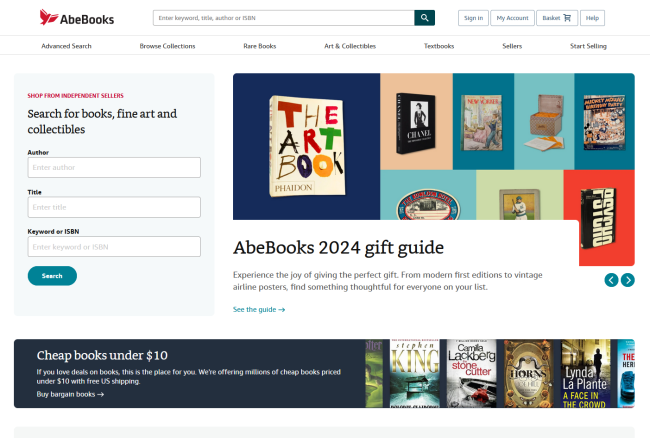Follow the See the guide link
Viewport: 650px width, 438px height.
(259, 310)
